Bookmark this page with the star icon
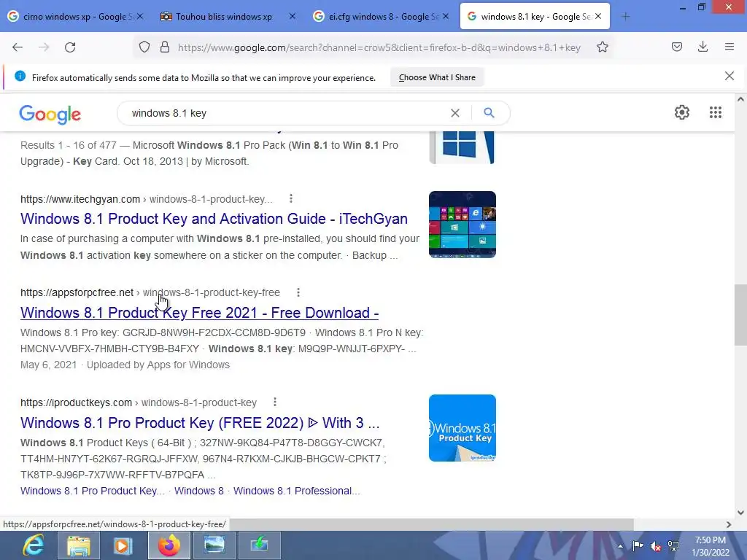Screen dimensions: 747x560 pos(602,47)
